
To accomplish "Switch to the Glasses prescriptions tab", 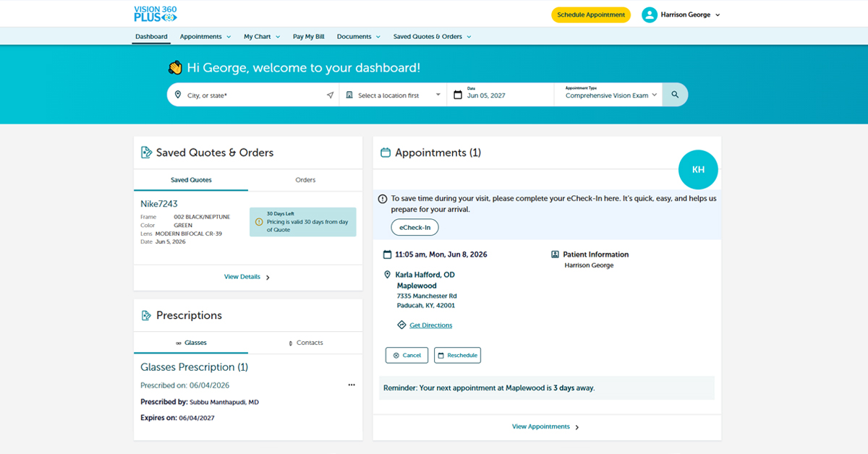I will pyautogui.click(x=191, y=343).
